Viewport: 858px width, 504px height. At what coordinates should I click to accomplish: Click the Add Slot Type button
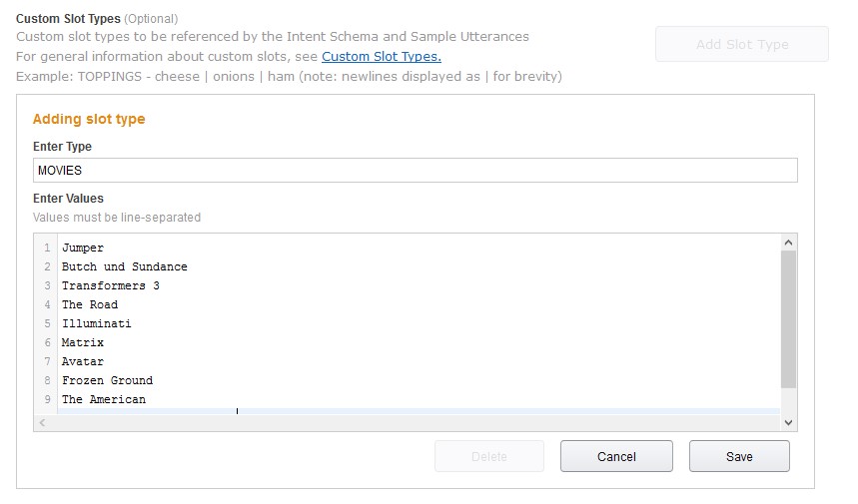coord(741,44)
